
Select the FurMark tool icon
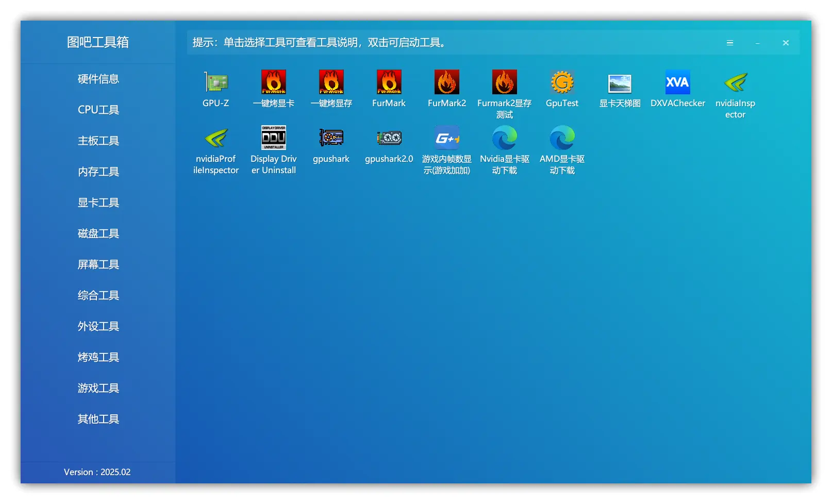click(x=389, y=82)
